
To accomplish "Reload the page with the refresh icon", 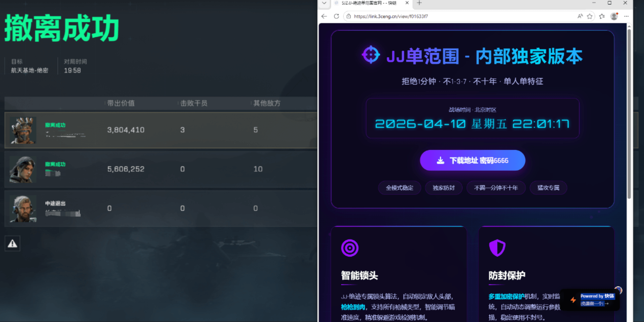I will (x=336, y=16).
